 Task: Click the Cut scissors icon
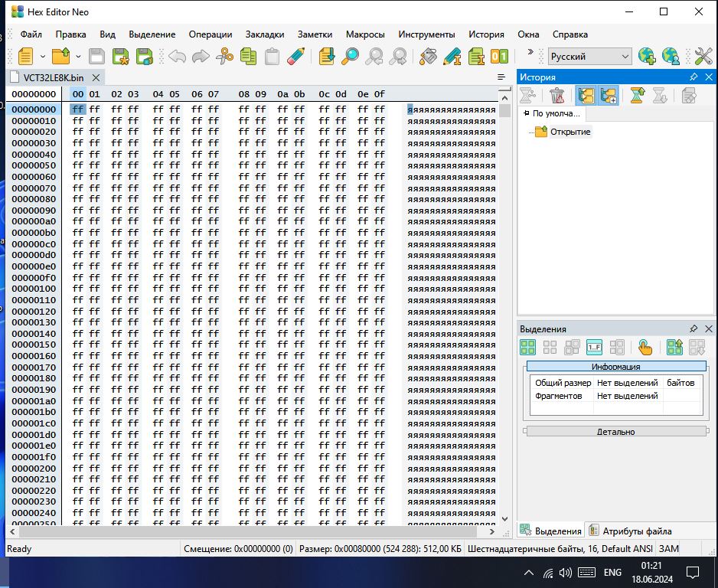(x=224, y=57)
